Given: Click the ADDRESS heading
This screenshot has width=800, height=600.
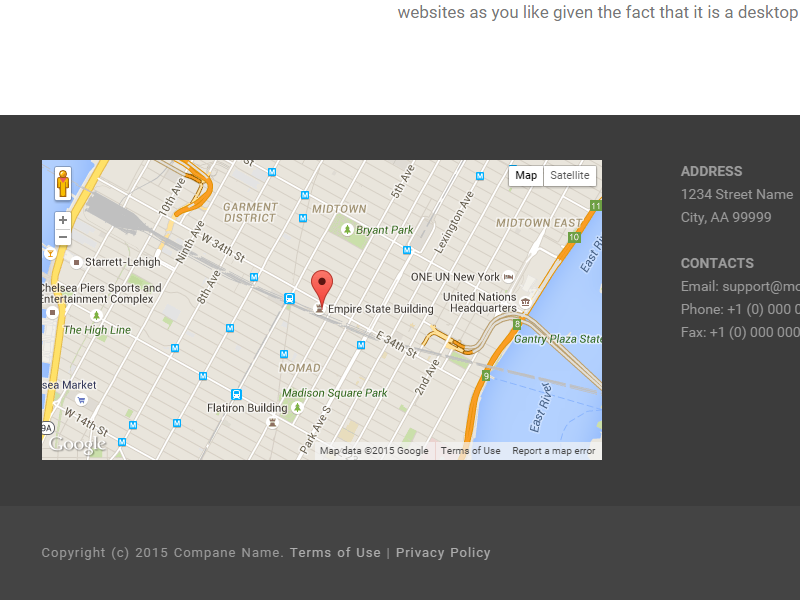Looking at the screenshot, I should tap(711, 171).
